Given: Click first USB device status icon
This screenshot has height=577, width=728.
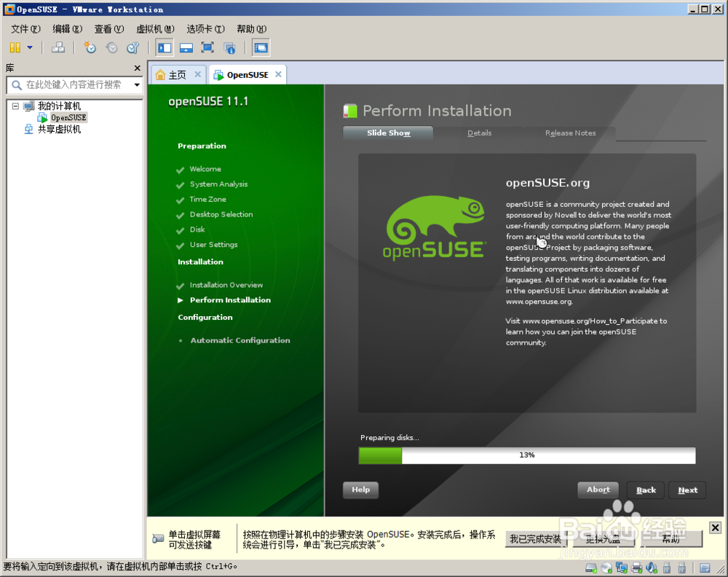Looking at the screenshot, I should [x=667, y=568].
